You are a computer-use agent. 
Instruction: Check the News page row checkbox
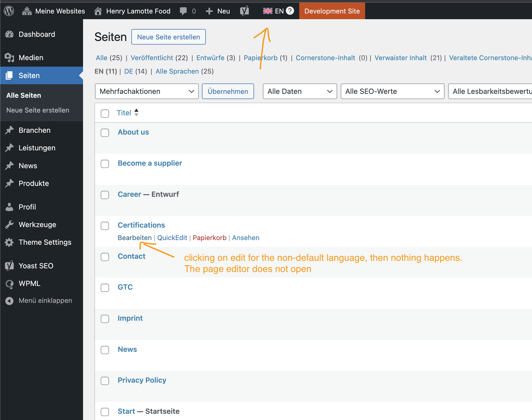click(105, 350)
